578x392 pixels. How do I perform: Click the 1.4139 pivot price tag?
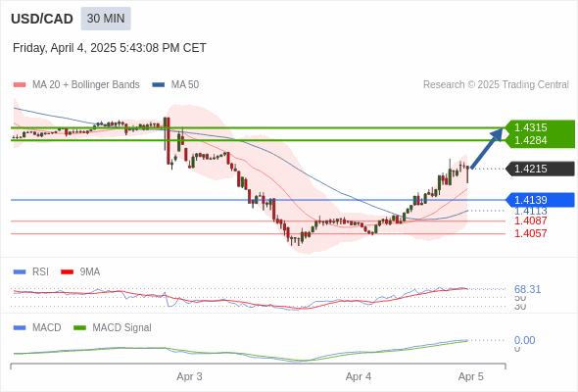pyautogui.click(x=541, y=200)
